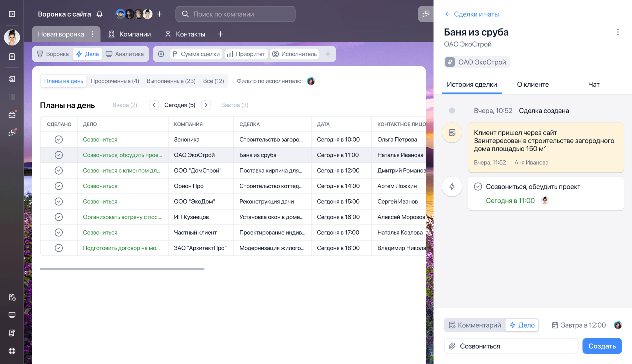Open the briefcase deals icon in the sidebar
The height and width of the screenshot is (364, 632).
pos(12,115)
